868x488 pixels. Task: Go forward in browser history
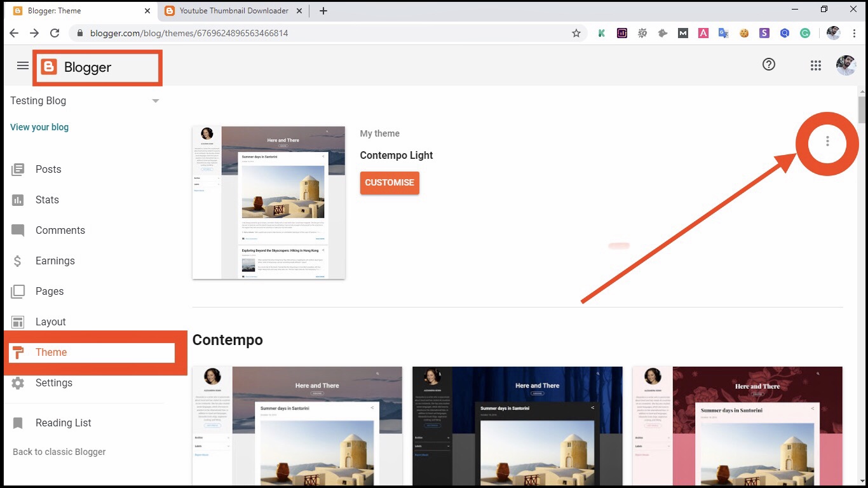34,33
